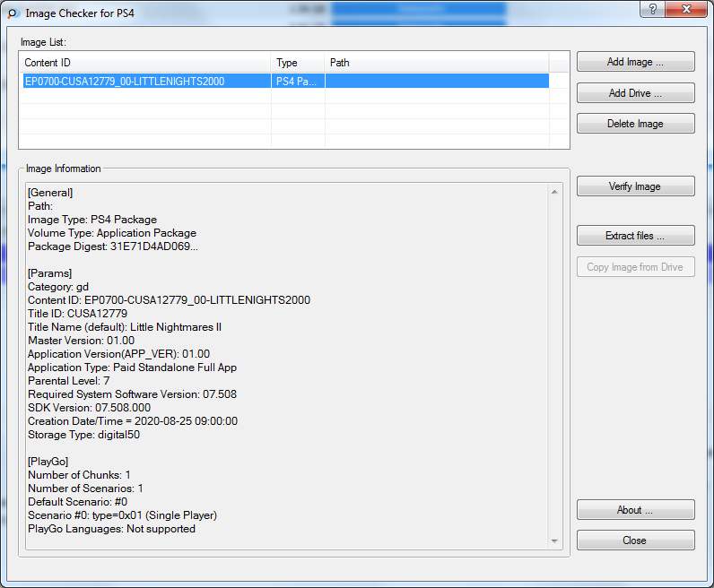Open the About dialog
The width and height of the screenshot is (714, 588).
[635, 510]
